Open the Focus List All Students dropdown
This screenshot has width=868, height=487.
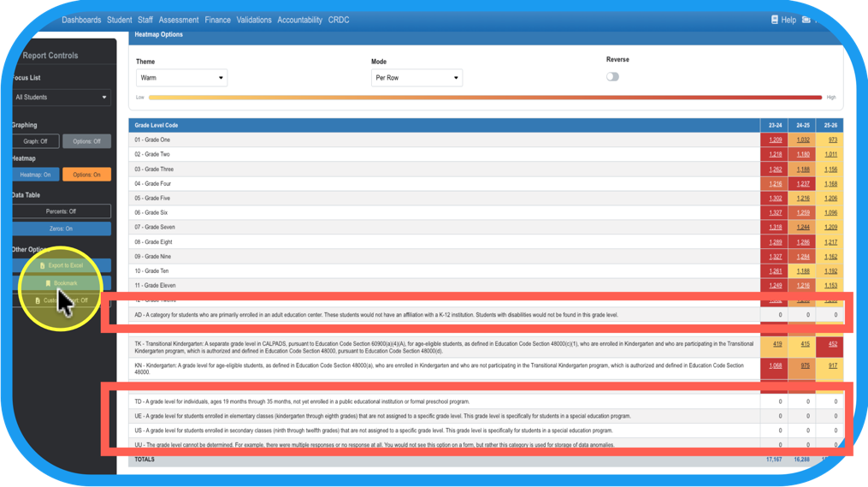pyautogui.click(x=62, y=98)
